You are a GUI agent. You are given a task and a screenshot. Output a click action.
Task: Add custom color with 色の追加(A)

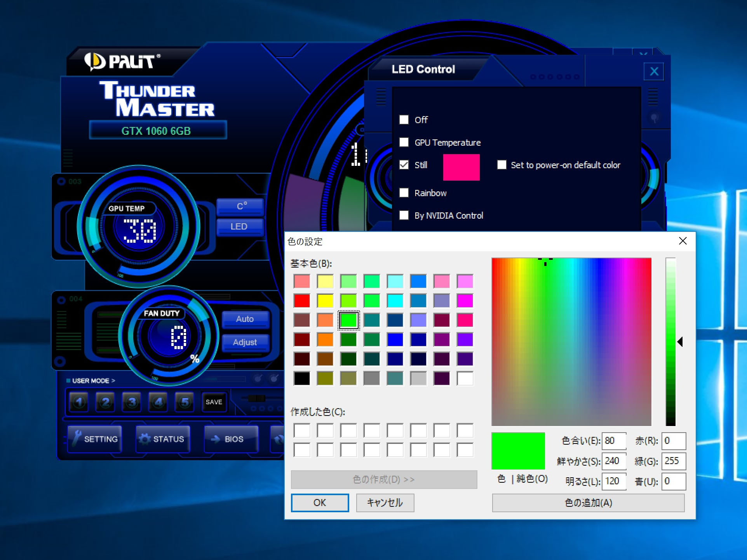coord(588,503)
